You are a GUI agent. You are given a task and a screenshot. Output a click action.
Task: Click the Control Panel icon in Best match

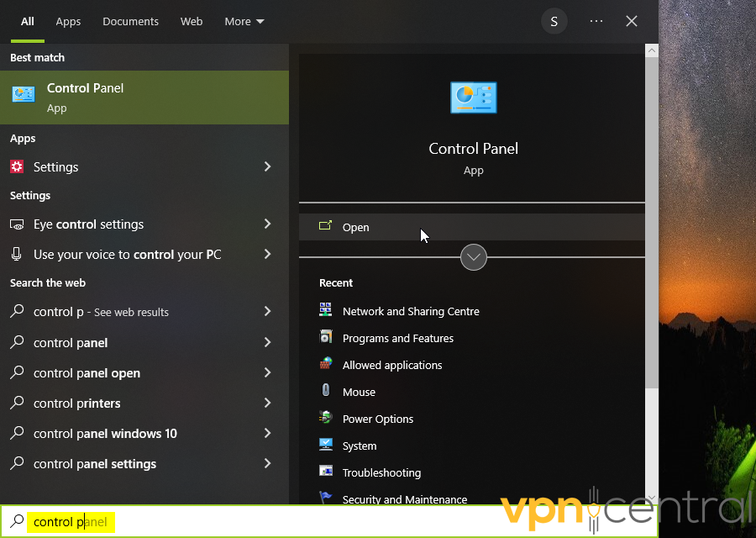pyautogui.click(x=24, y=95)
